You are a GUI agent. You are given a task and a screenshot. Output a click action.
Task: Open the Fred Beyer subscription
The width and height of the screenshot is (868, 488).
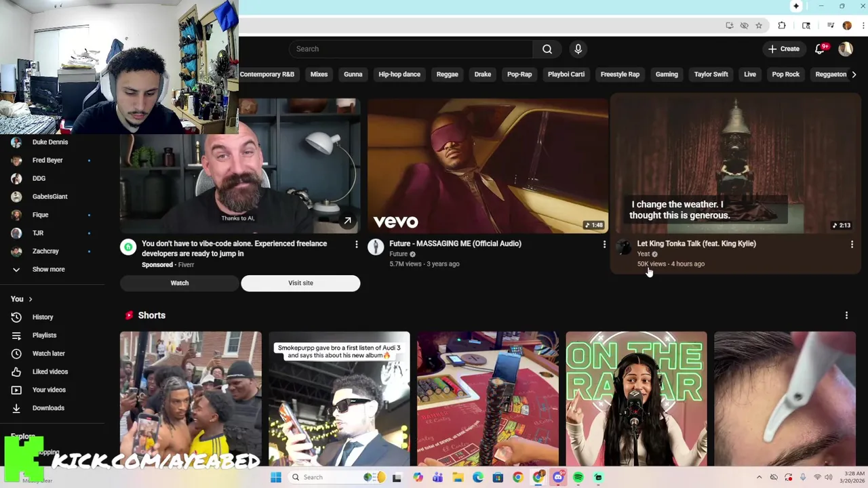click(x=47, y=161)
